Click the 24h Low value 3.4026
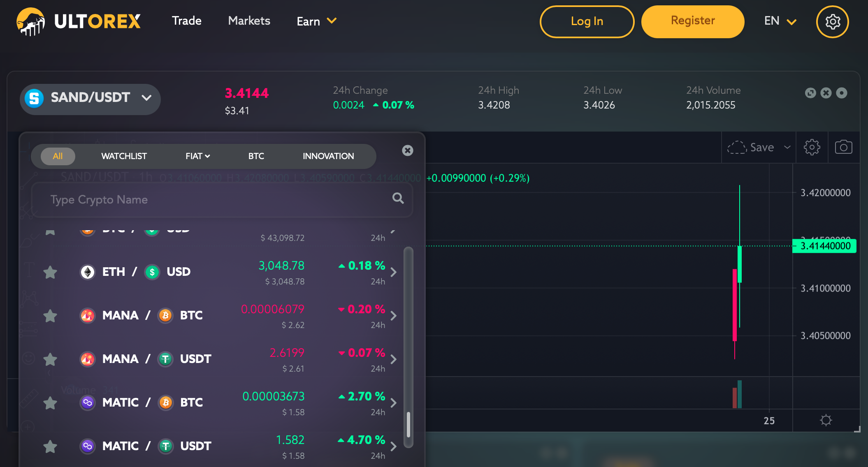868x467 pixels. 599,105
